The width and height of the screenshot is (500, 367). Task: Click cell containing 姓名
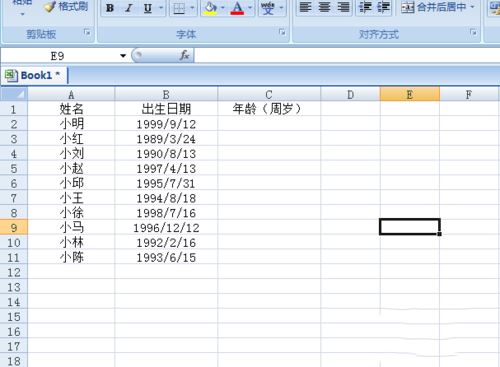[71, 109]
